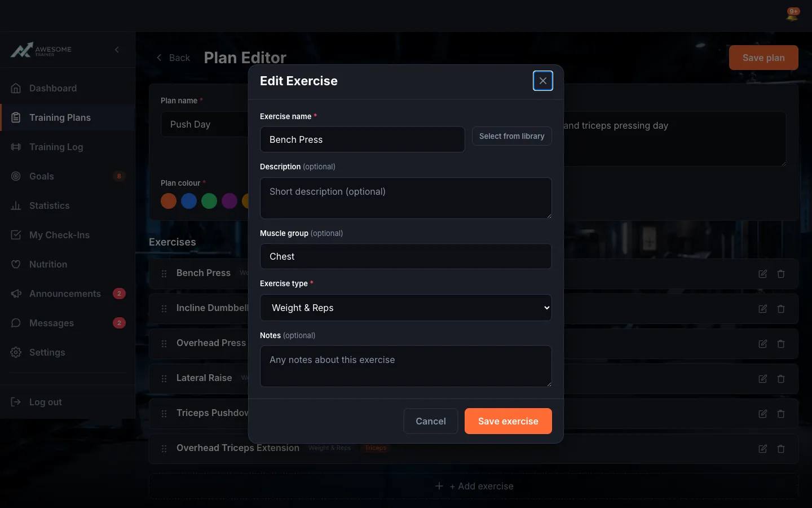Pick the green plan colour
Screen dimensions: 812x508
click(x=209, y=201)
